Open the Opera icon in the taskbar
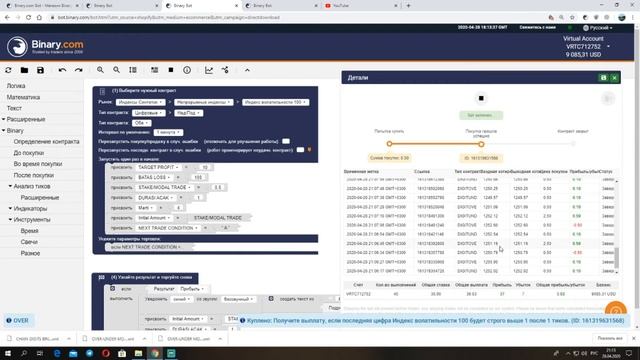640x360 pixels. point(106,353)
